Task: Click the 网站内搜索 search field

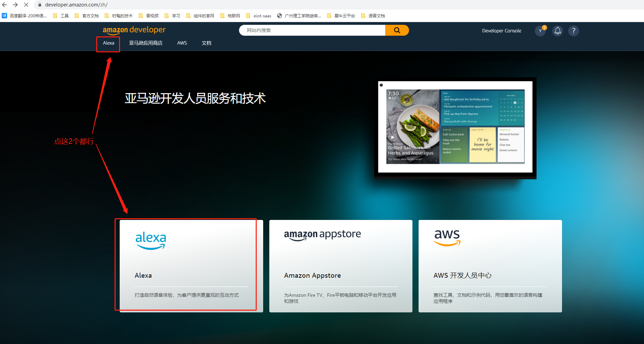Action: tap(312, 30)
